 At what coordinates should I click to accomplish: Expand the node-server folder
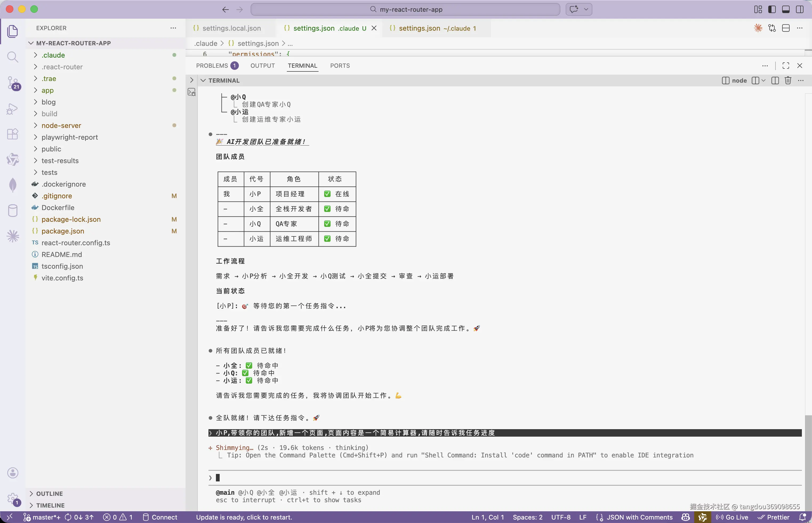pos(61,125)
